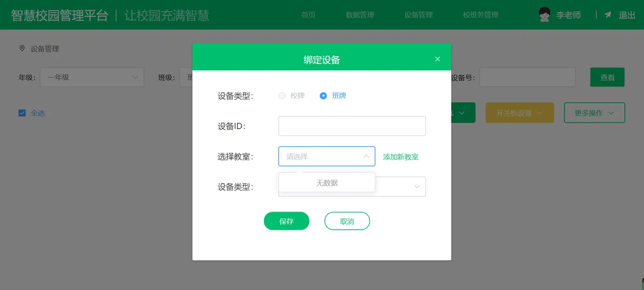Open the 设备管理 navigation menu
The height and width of the screenshot is (290, 644).
click(x=419, y=15)
